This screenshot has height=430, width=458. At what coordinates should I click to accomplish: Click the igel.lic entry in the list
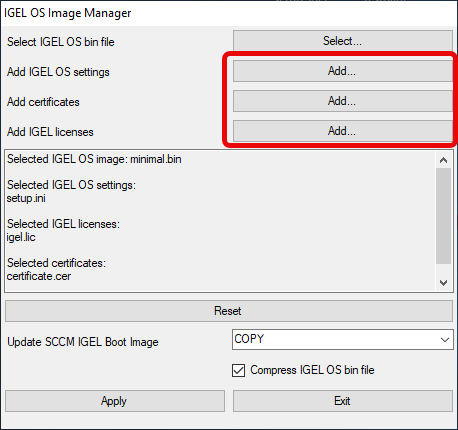tap(21, 237)
